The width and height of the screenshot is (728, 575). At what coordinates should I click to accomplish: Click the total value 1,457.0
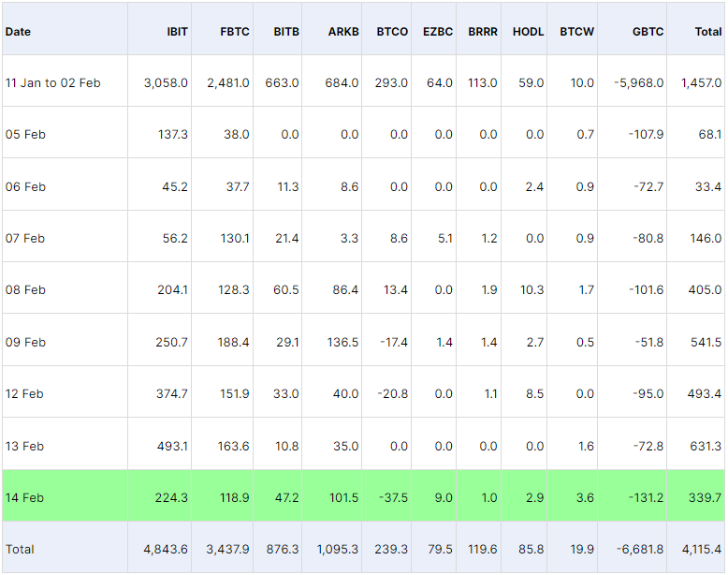point(701,82)
